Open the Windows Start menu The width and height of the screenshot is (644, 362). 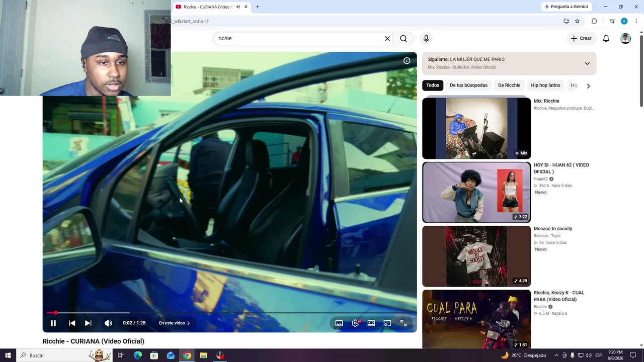[x=8, y=355]
